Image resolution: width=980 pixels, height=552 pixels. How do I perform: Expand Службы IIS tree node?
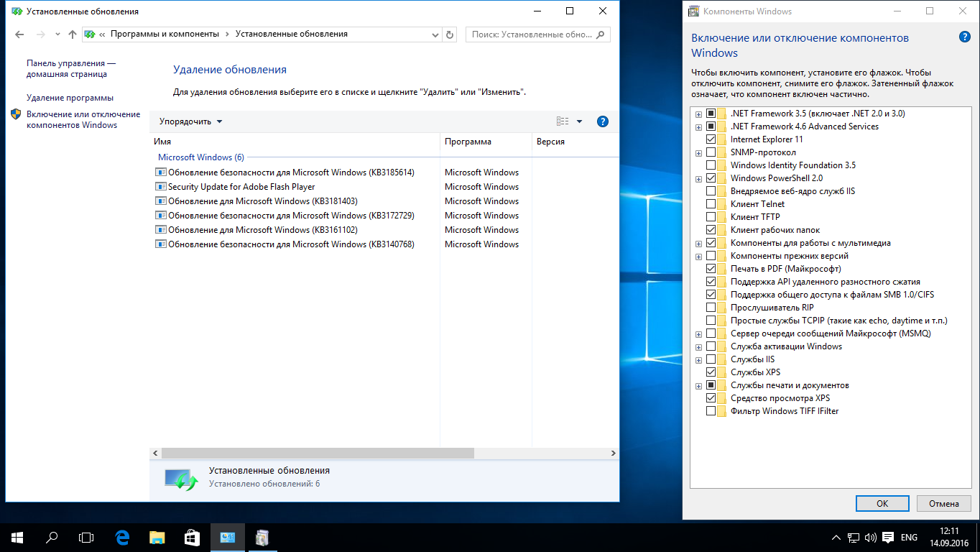tap(698, 359)
